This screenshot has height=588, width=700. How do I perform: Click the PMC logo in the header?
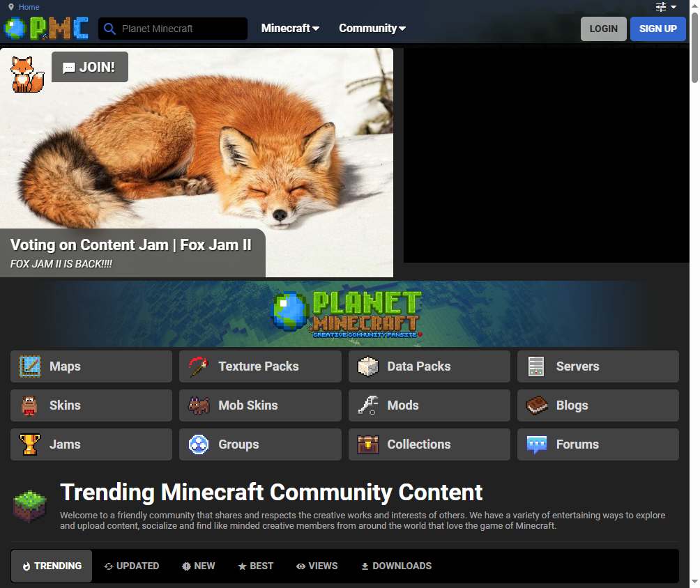47,29
